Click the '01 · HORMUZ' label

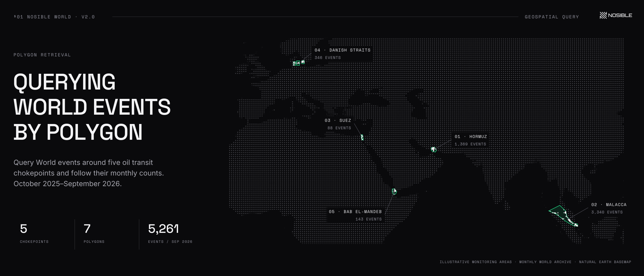471,137
